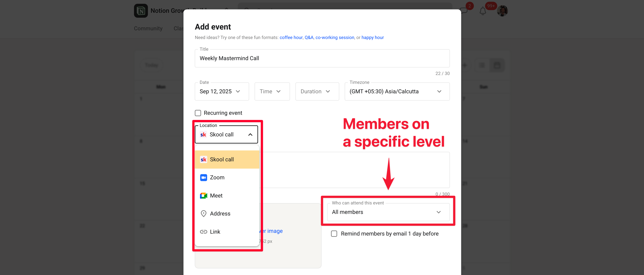
Task: Enable the Recurring event checkbox
Action: tap(198, 113)
